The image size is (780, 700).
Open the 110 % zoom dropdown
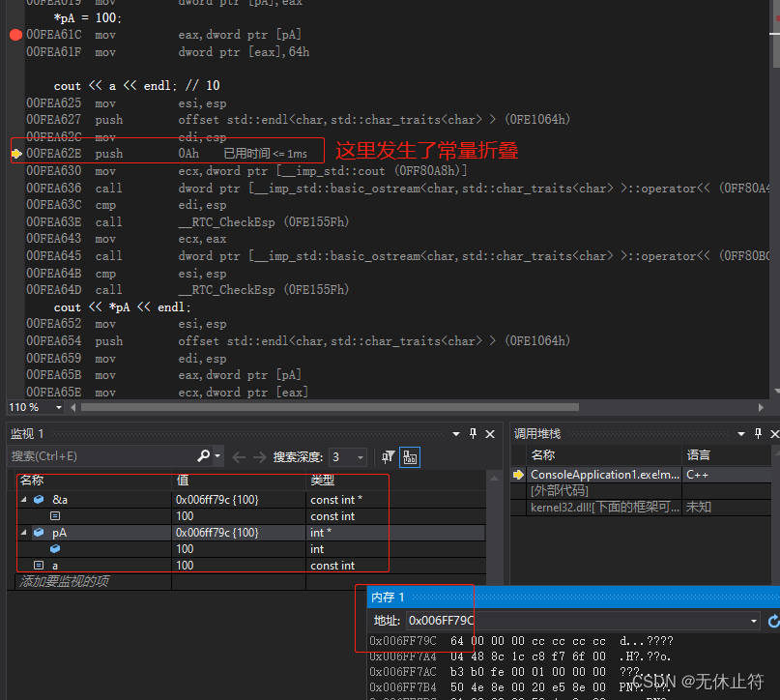59,407
